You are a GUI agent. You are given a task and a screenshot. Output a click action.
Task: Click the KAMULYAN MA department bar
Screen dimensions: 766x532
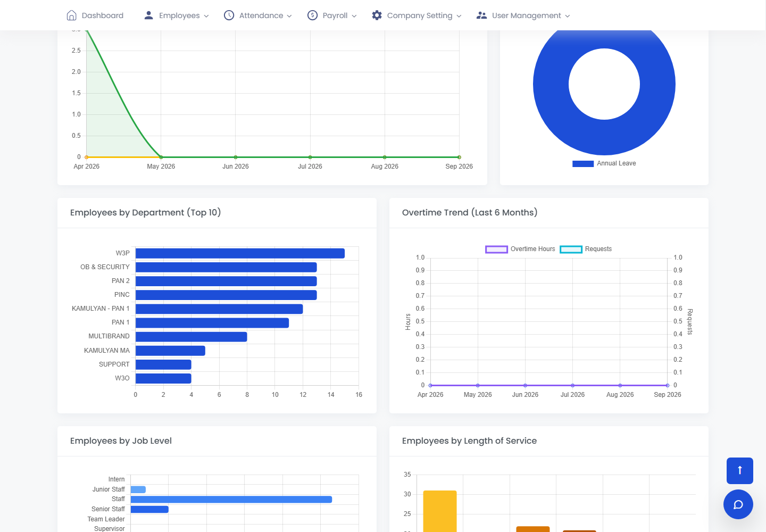(170, 351)
